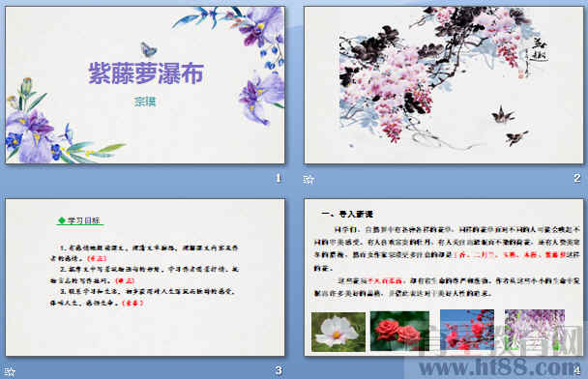Click the green diamond bullet beside 学习目标
Image resolution: width=588 pixels, height=379 pixels.
click(x=62, y=220)
